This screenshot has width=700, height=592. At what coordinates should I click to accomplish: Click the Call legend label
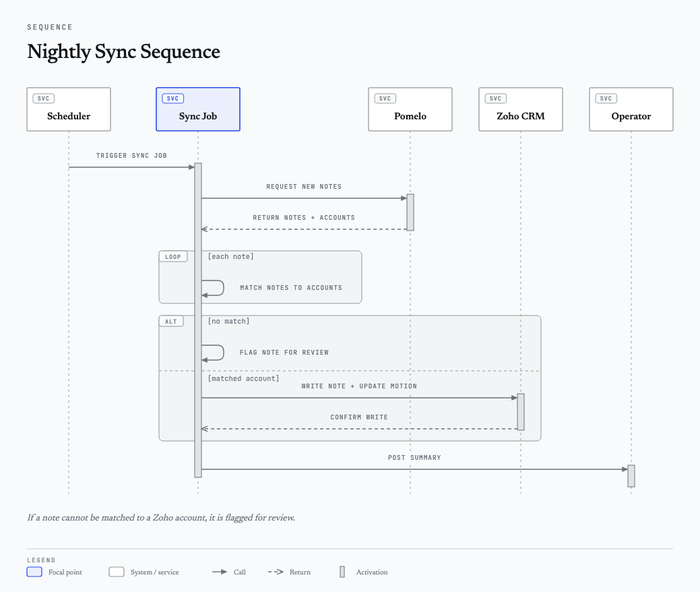240,572
